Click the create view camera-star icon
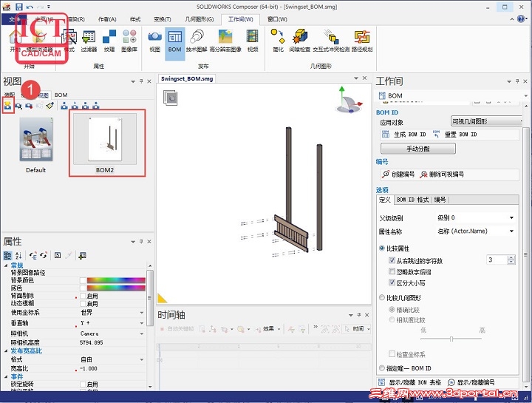Image resolution: width=532 pixels, height=403 pixels. point(8,106)
